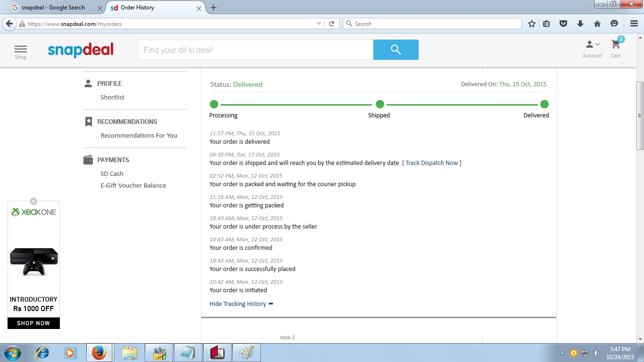Open the red book taskbar app

pyautogui.click(x=217, y=353)
